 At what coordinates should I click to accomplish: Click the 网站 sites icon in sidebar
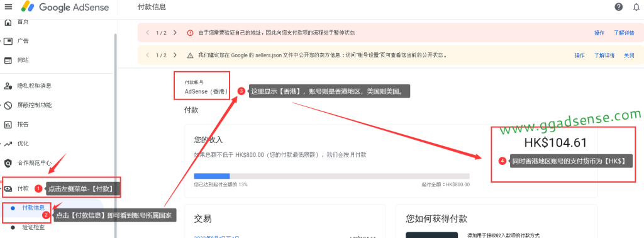click(x=8, y=60)
